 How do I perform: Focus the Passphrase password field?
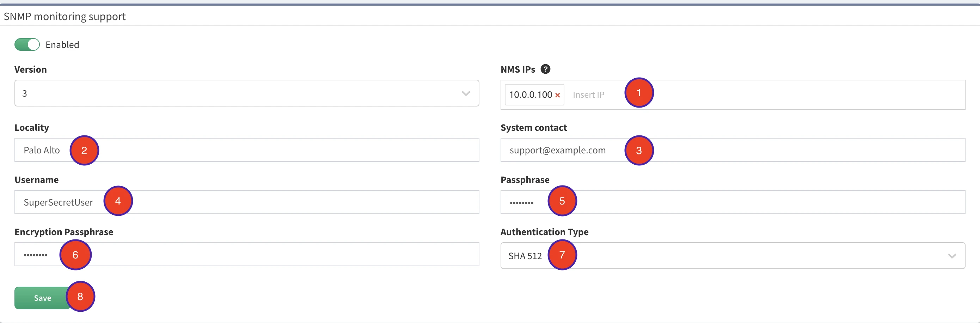[761, 202]
